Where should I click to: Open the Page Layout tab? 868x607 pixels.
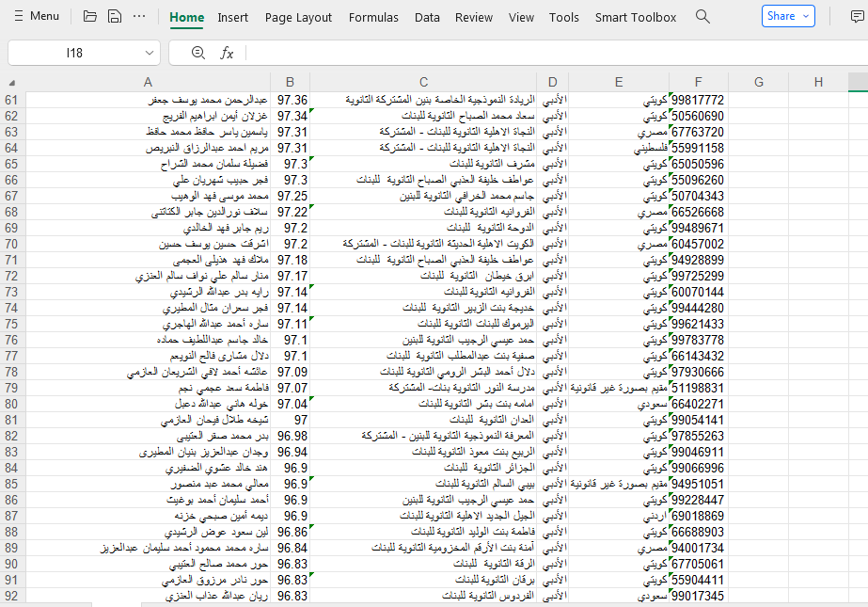pos(298,17)
